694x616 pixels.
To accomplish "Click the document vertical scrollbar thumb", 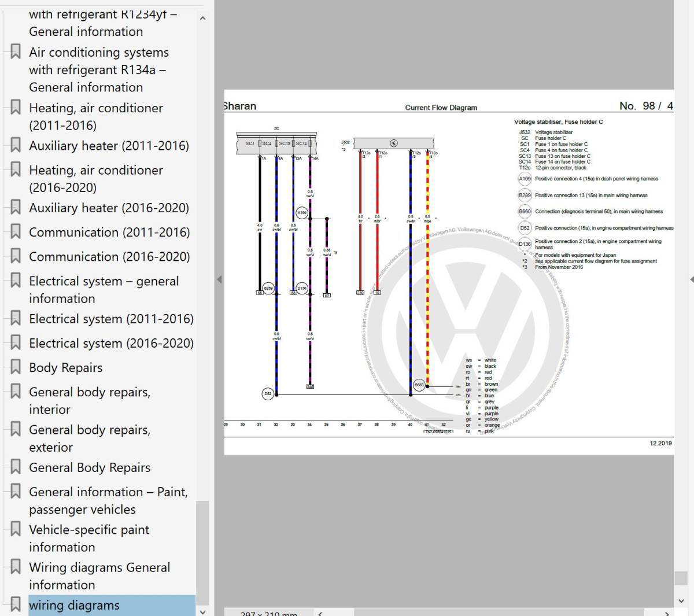I will coord(681,578).
